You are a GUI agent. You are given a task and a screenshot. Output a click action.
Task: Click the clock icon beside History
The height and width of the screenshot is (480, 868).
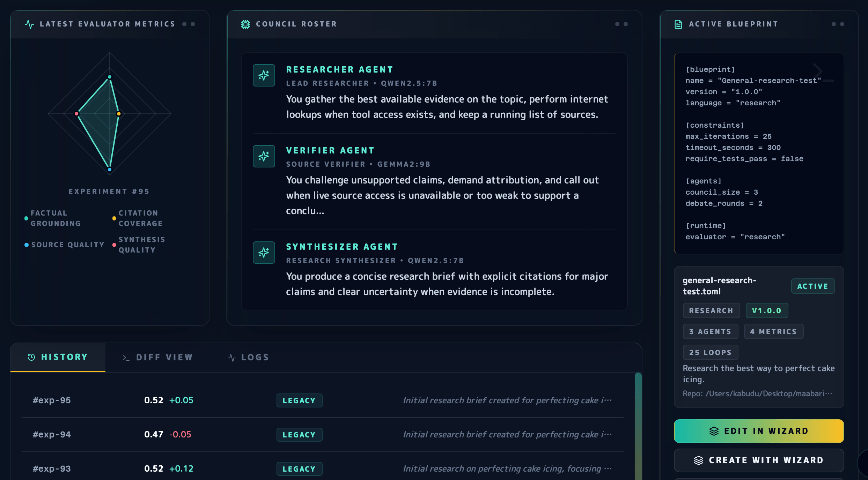pos(31,357)
